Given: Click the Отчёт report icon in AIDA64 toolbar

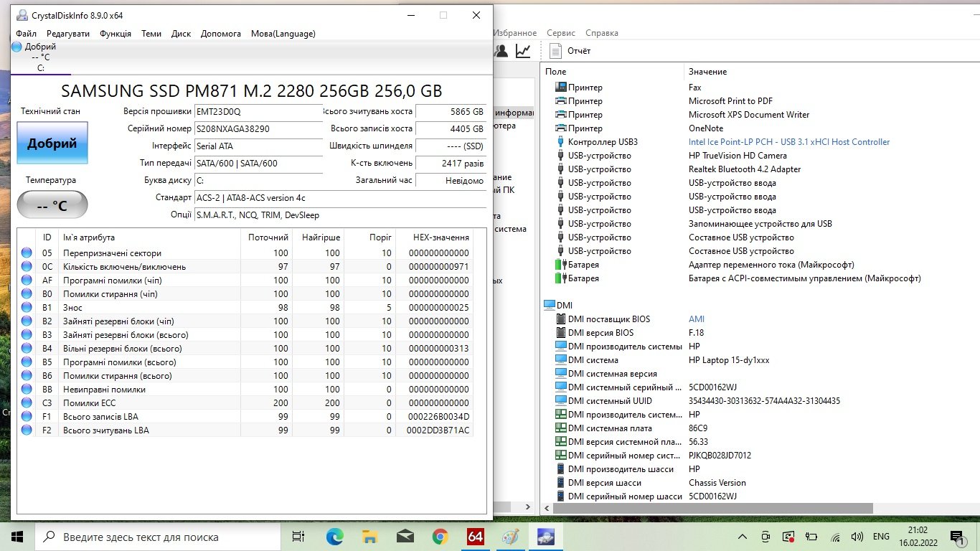Looking at the screenshot, I should pos(555,51).
